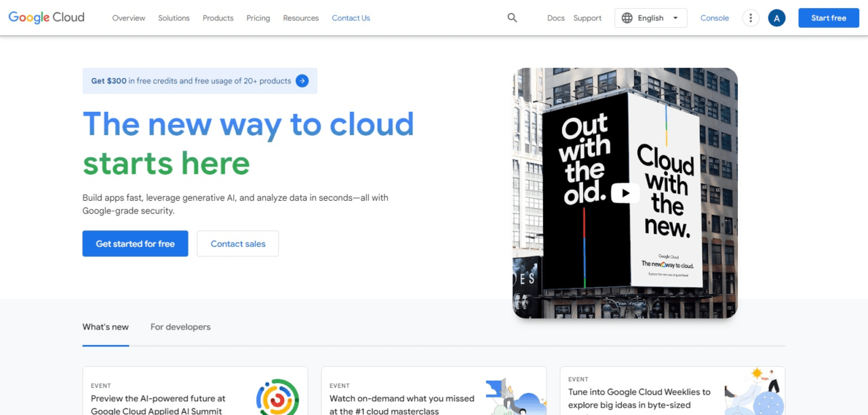Click the Contact sales button
868x415 pixels.
click(238, 243)
